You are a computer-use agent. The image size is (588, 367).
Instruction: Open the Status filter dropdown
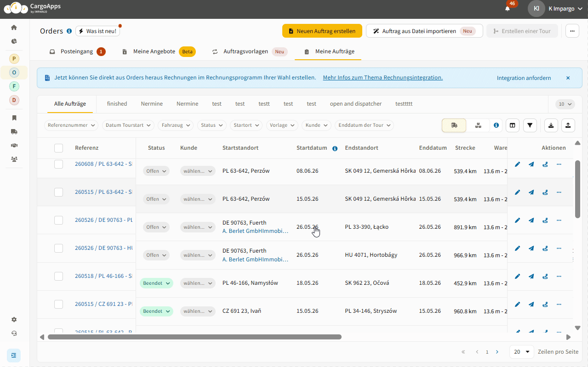[211, 125]
